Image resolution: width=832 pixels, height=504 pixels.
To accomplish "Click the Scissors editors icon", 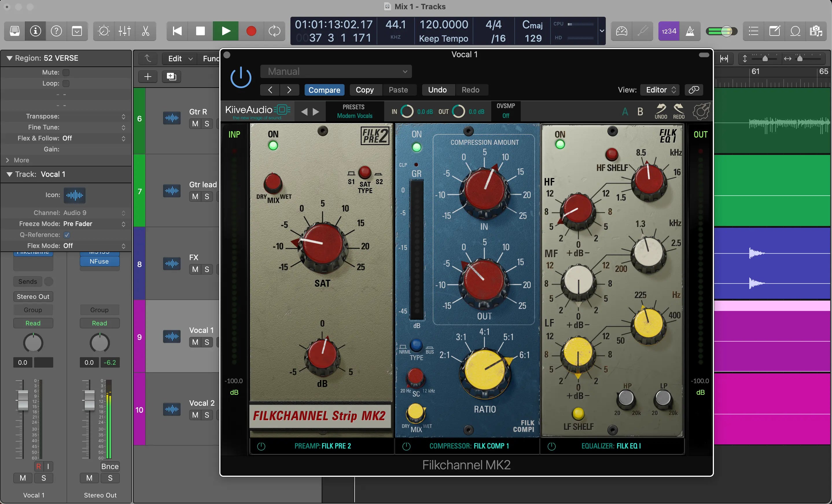I will point(146,31).
